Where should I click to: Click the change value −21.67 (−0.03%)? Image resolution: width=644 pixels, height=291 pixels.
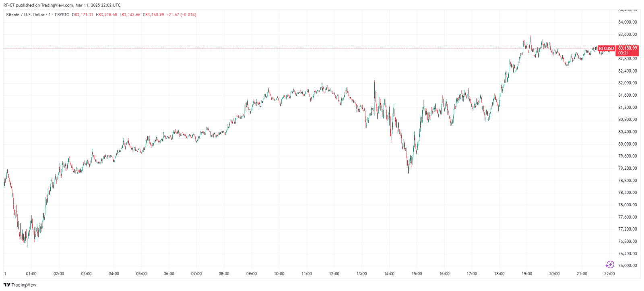182,15
